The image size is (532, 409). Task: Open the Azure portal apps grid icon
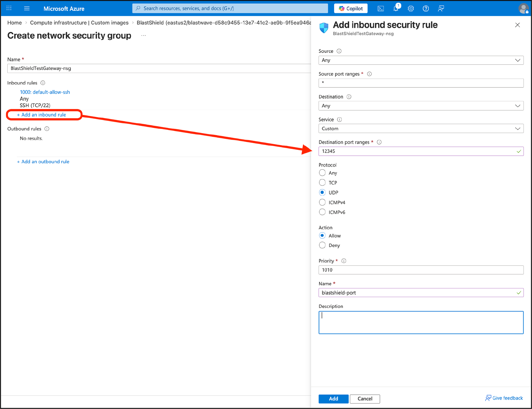tap(9, 8)
